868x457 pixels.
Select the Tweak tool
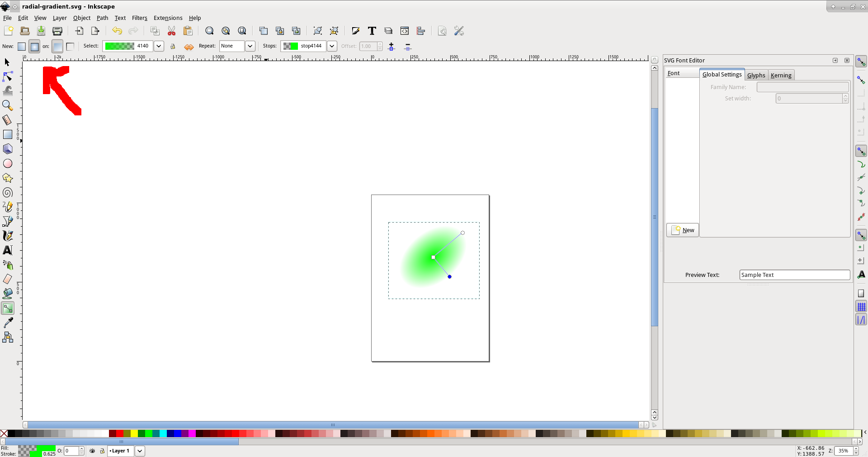click(8, 91)
